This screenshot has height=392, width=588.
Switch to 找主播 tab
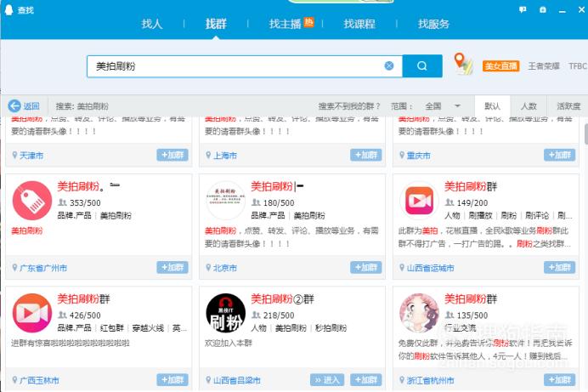click(x=286, y=24)
